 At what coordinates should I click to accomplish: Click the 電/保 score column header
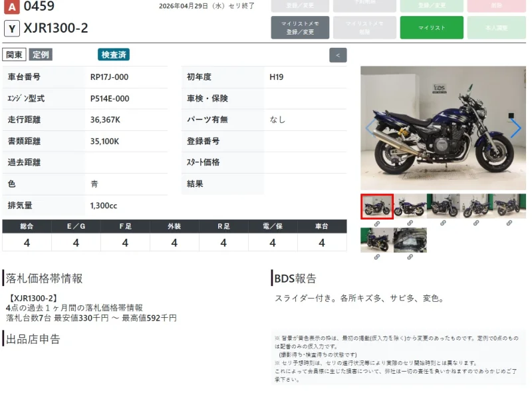click(x=273, y=226)
